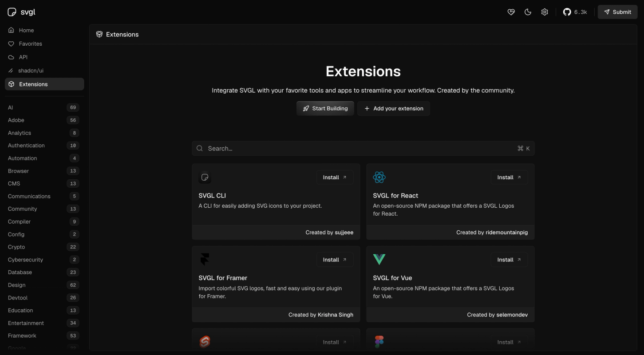Select Education category
This screenshot has width=644, height=355.
tap(43, 310)
